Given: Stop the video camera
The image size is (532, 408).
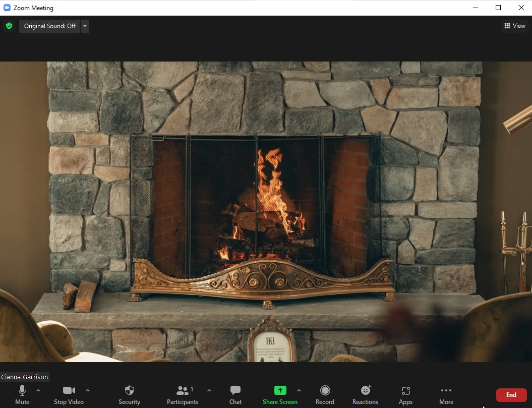Looking at the screenshot, I should (x=69, y=393).
